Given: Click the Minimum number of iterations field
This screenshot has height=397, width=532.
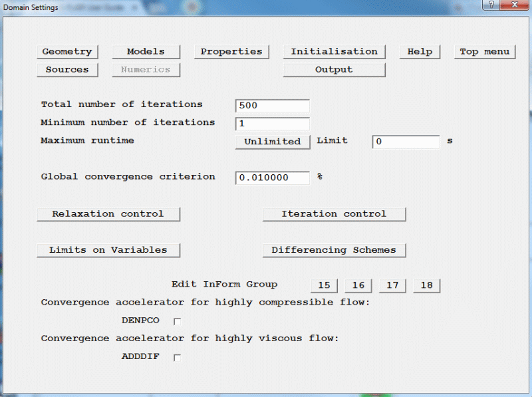Looking at the screenshot, I should pos(272,124).
